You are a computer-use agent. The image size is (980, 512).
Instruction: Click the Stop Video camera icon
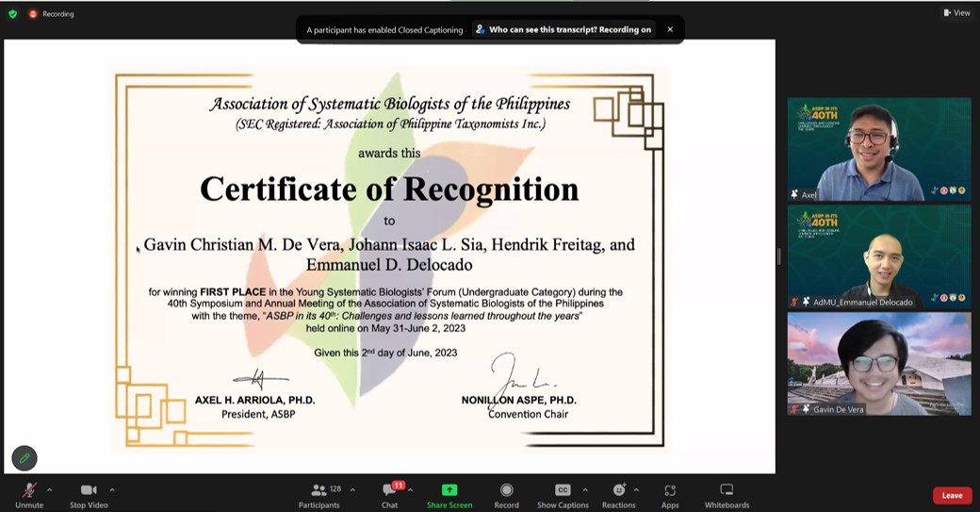click(89, 490)
